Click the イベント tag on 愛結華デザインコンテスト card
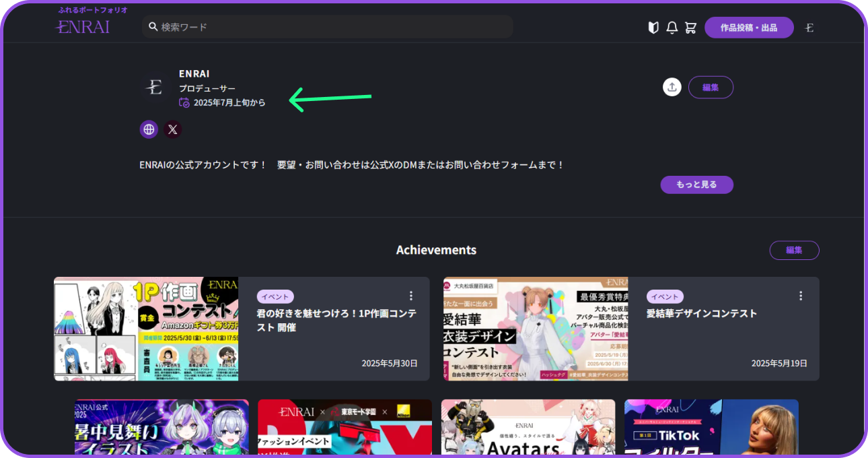The width and height of the screenshot is (868, 458). [665, 296]
